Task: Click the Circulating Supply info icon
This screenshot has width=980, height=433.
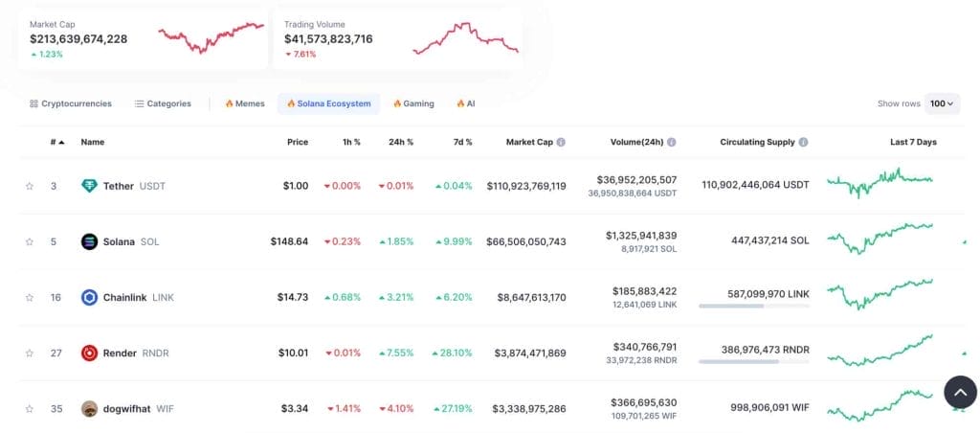Action: (803, 142)
